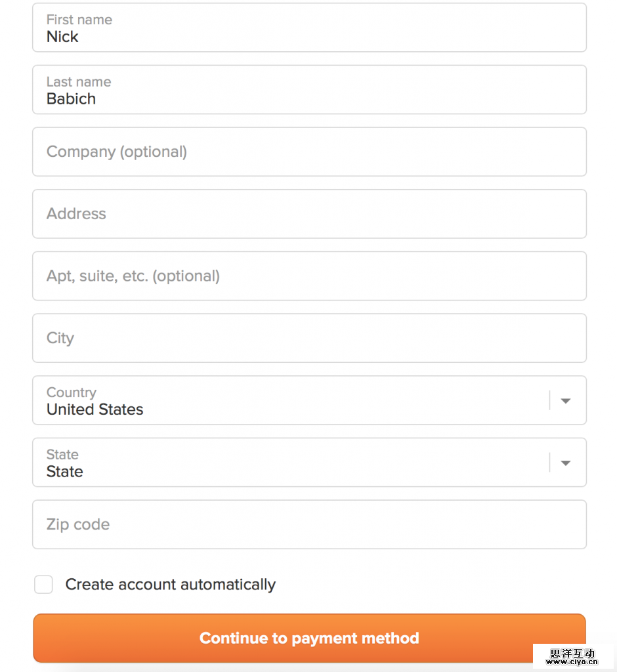The width and height of the screenshot is (617, 672).
Task: Click the Apt, suite, etc. field
Action: point(309,276)
